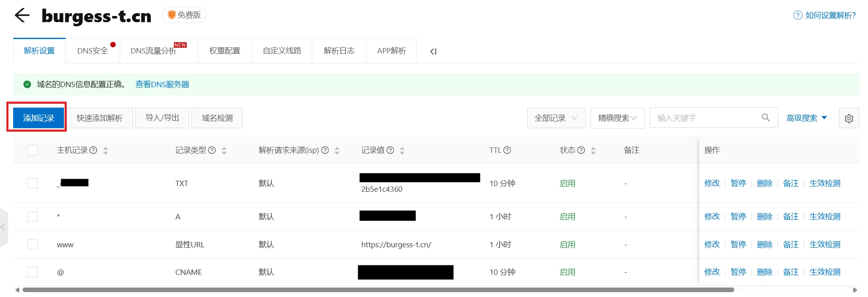The height and width of the screenshot is (297, 868).
Task: Click the search magnifier icon
Action: point(765,117)
